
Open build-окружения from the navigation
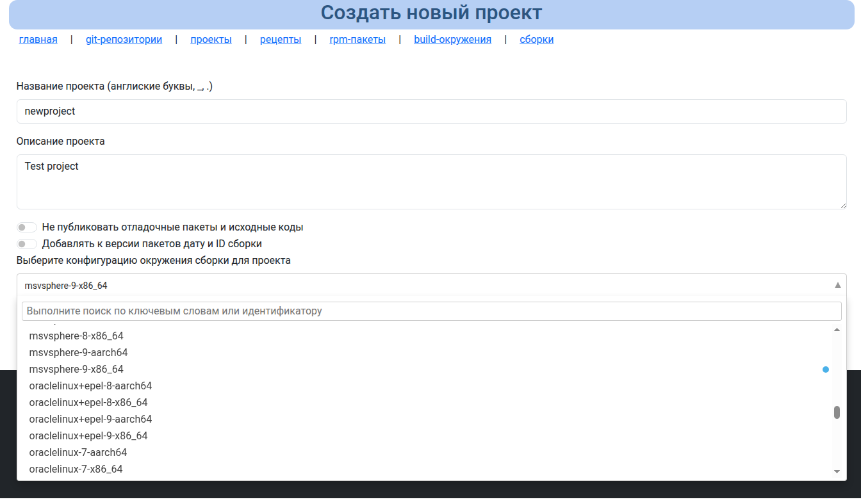452,39
